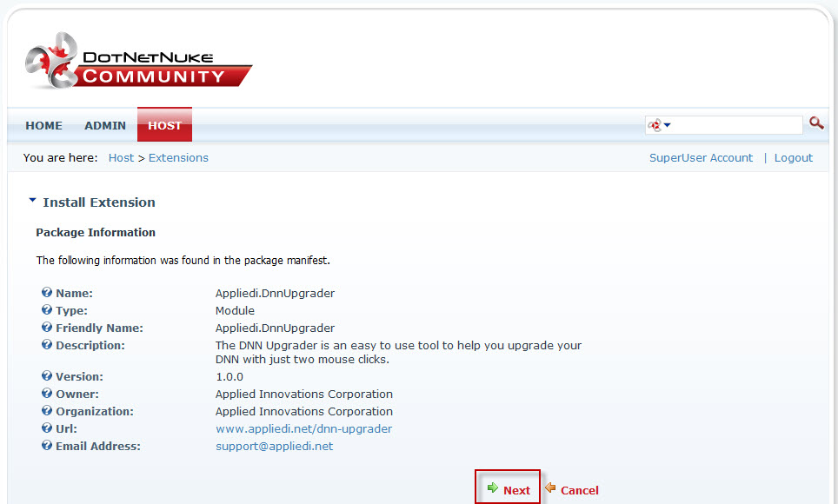The image size is (838, 504).
Task: Click the search magnifier icon
Action: (x=816, y=123)
